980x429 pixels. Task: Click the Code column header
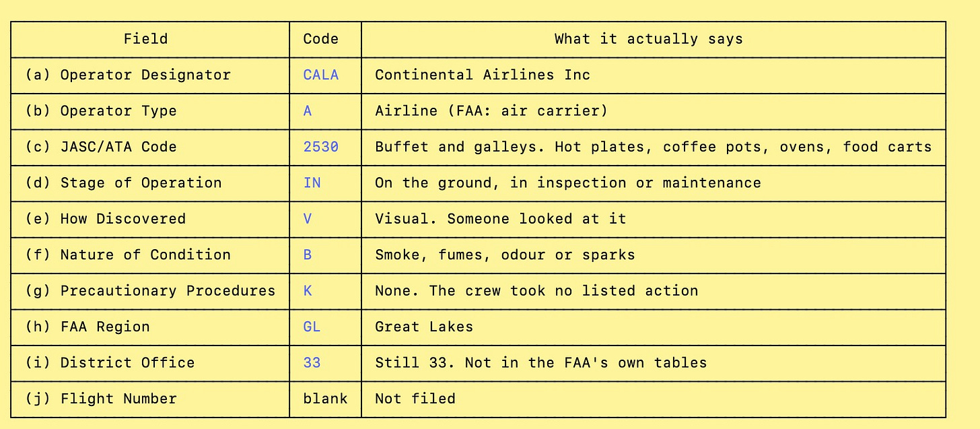click(325, 39)
